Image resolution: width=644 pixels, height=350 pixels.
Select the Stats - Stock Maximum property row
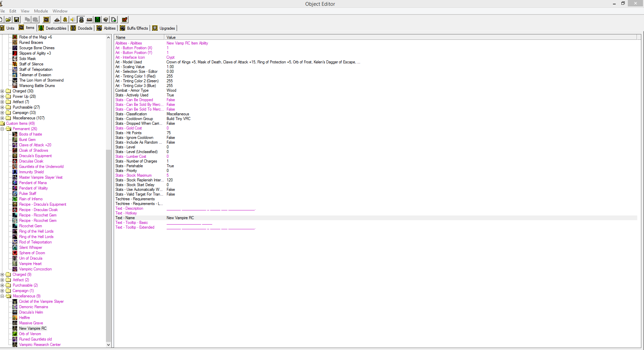click(375, 175)
